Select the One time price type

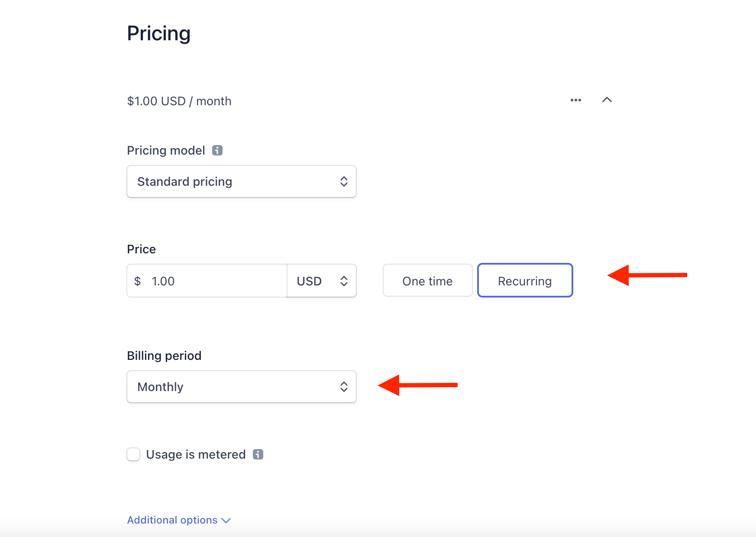tap(427, 281)
